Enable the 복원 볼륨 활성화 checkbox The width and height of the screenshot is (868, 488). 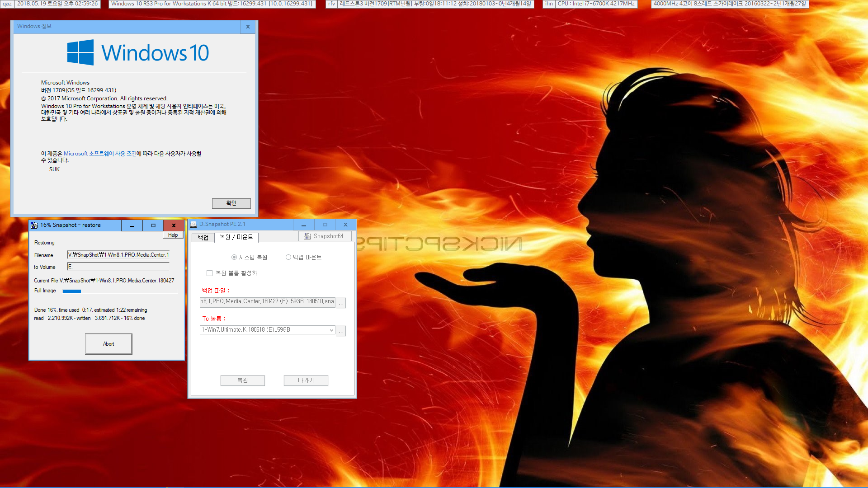point(209,273)
